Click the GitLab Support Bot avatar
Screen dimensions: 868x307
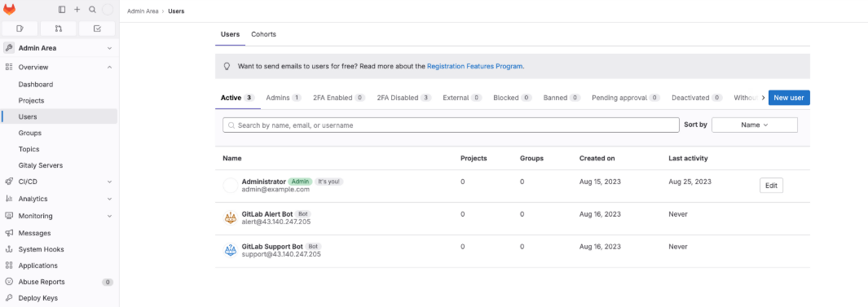[231, 250]
